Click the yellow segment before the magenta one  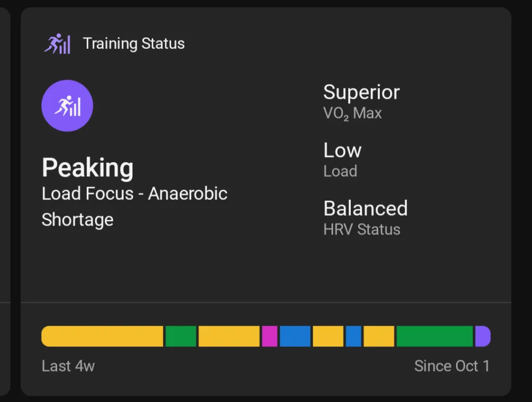[229, 336]
